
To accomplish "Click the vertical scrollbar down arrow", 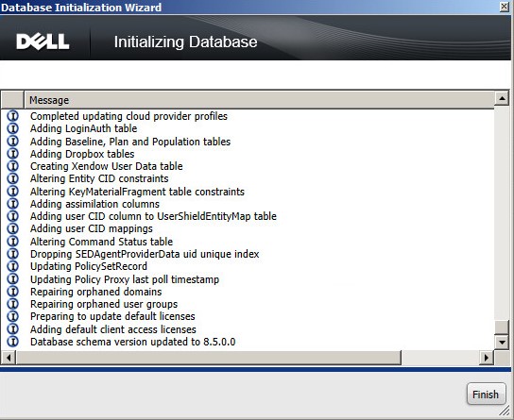I will click(502, 343).
